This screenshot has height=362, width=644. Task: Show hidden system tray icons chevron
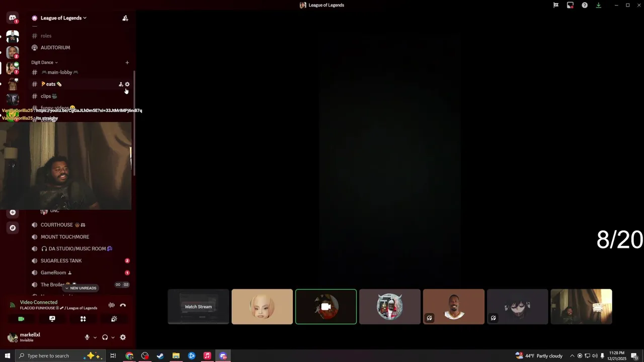pyautogui.click(x=572, y=356)
